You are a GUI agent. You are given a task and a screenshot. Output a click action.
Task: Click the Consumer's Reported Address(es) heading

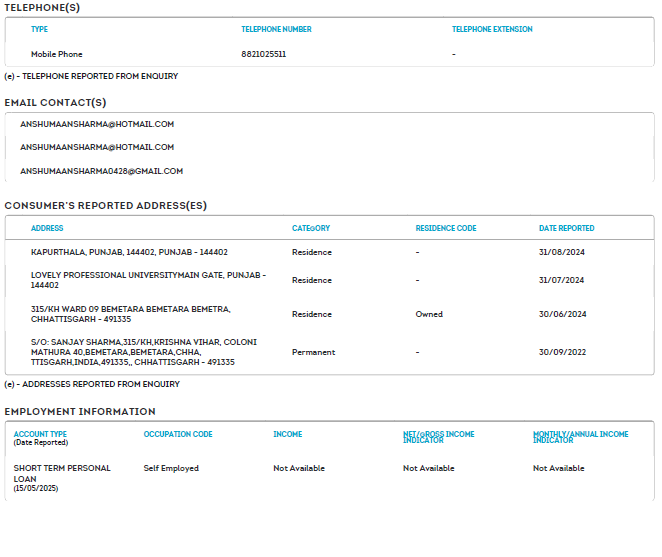106,205
